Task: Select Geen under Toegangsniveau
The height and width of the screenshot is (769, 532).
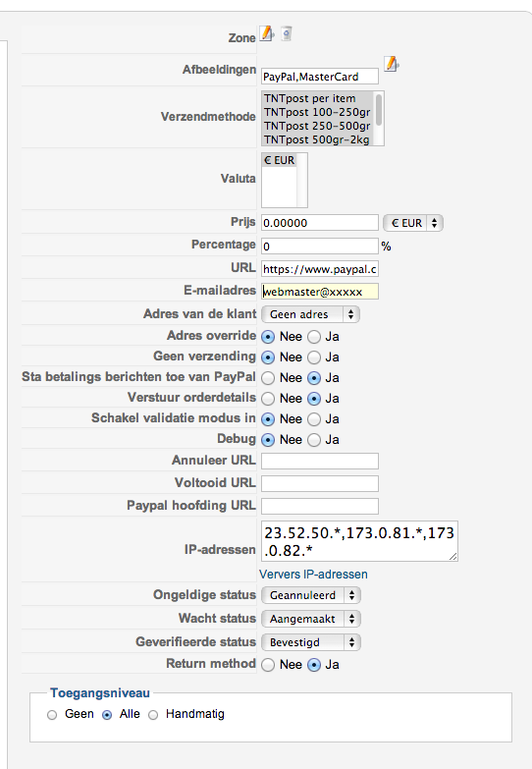Action: pos(52,715)
